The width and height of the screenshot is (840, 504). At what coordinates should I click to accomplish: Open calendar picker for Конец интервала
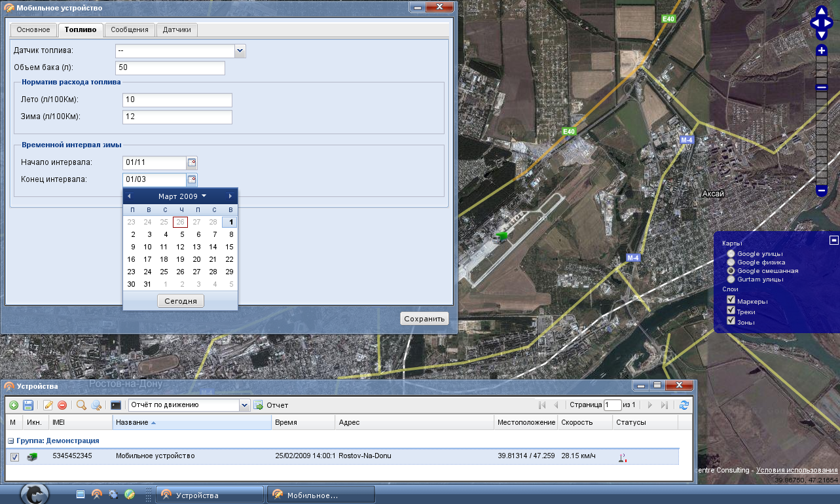tap(192, 179)
